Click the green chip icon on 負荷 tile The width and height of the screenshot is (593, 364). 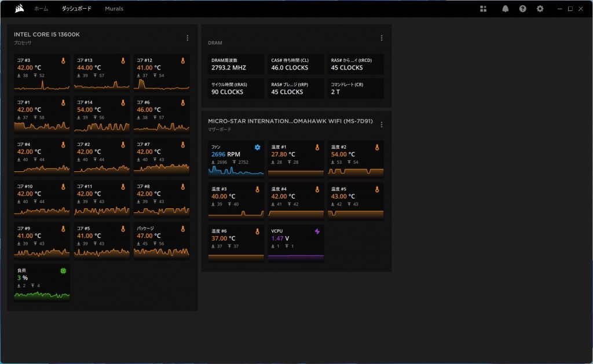pos(63,271)
